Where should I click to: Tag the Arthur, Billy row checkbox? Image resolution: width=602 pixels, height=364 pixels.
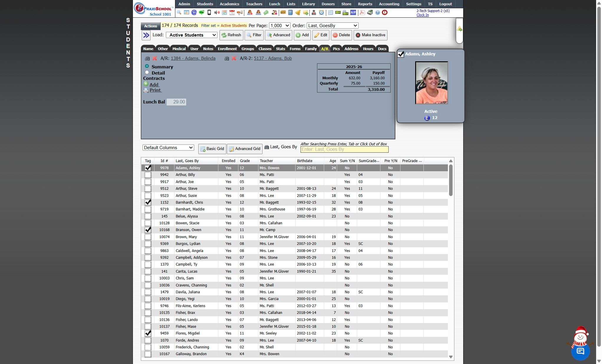[148, 175]
